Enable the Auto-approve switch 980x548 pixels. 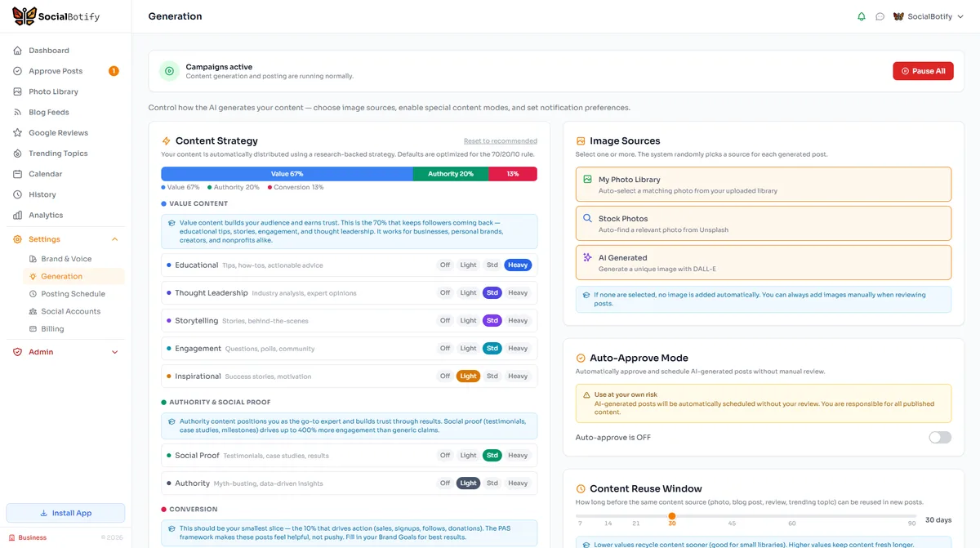939,437
